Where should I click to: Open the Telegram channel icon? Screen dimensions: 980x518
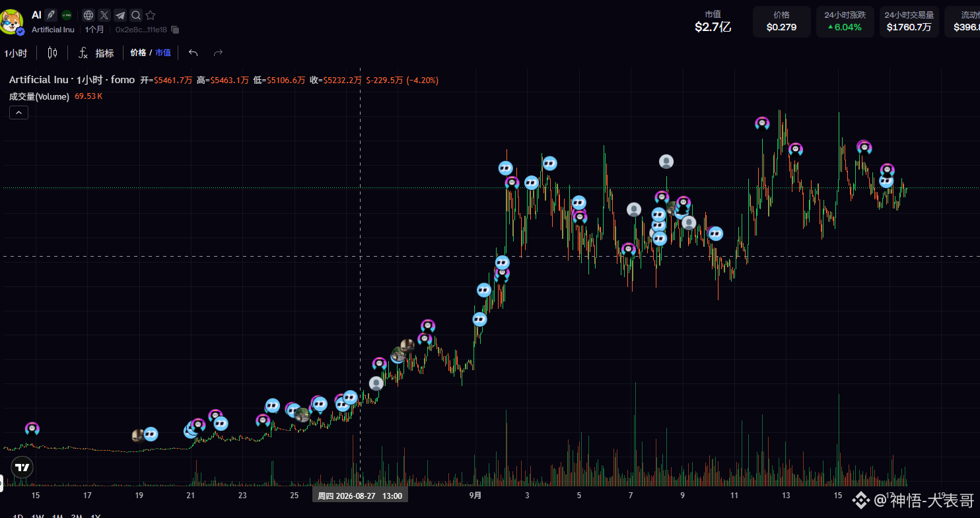click(120, 15)
